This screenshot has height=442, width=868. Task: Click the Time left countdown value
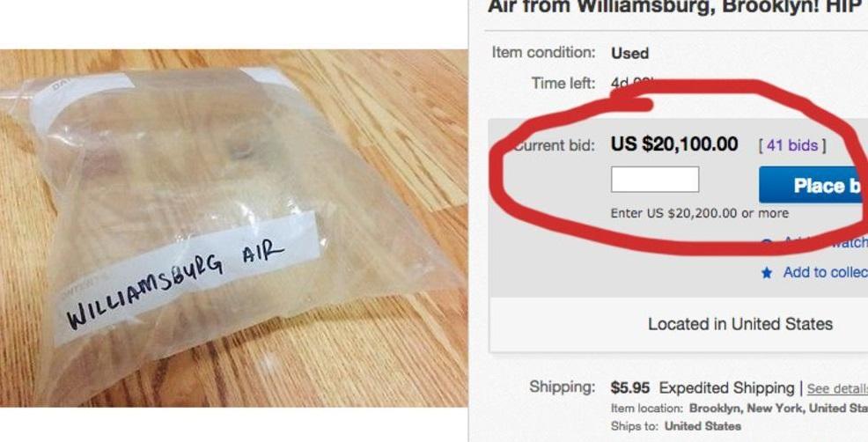click(630, 83)
